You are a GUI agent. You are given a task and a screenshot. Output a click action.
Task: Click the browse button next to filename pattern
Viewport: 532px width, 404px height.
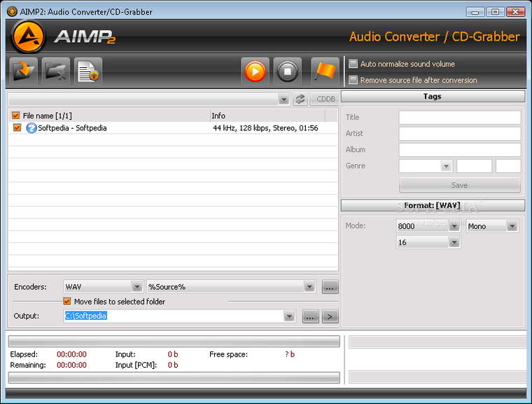coord(330,287)
